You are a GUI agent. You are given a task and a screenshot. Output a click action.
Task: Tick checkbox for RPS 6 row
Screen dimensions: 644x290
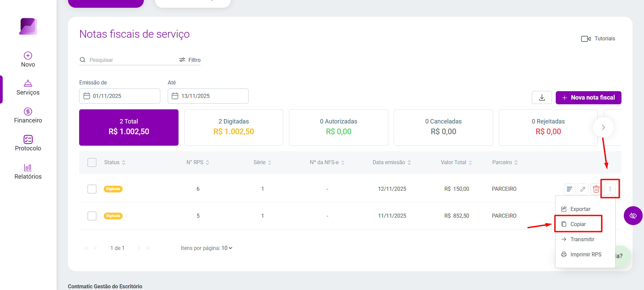click(92, 189)
